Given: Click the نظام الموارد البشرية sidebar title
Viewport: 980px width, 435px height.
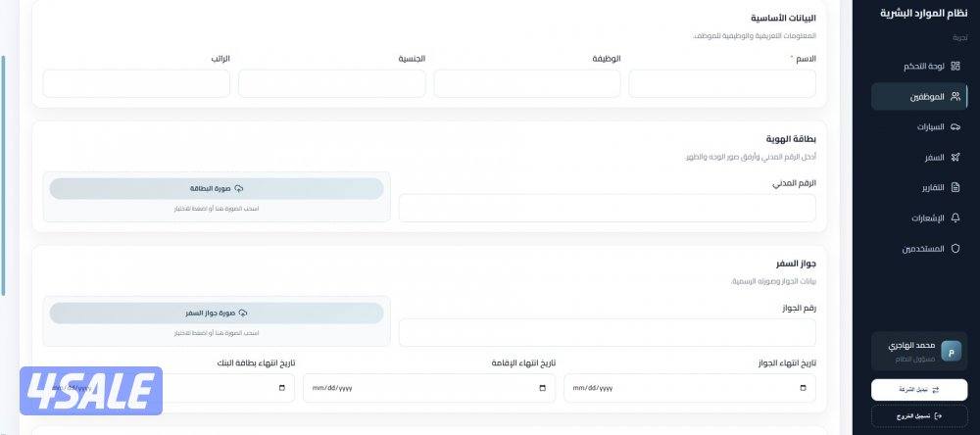Looking at the screenshot, I should [923, 13].
